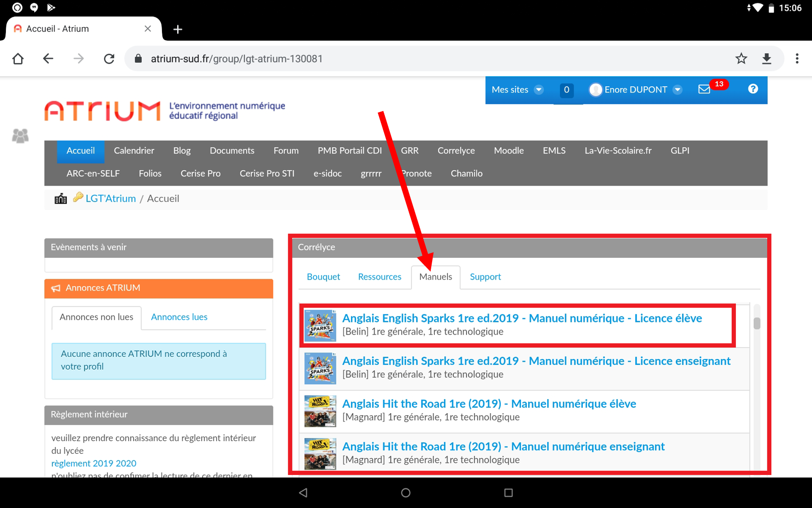The width and height of the screenshot is (812, 508).
Task: Click the download icon in address bar
Action: pos(766,59)
